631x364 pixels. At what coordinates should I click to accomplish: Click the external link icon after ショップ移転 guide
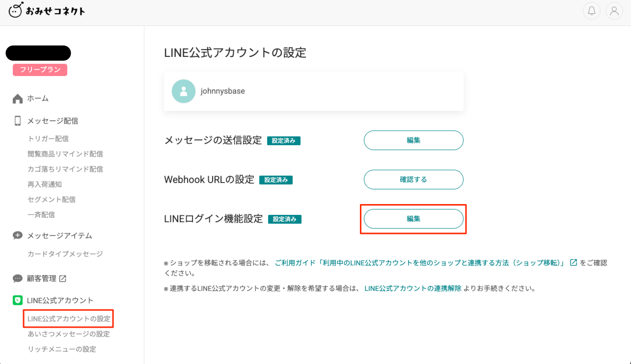point(574,262)
